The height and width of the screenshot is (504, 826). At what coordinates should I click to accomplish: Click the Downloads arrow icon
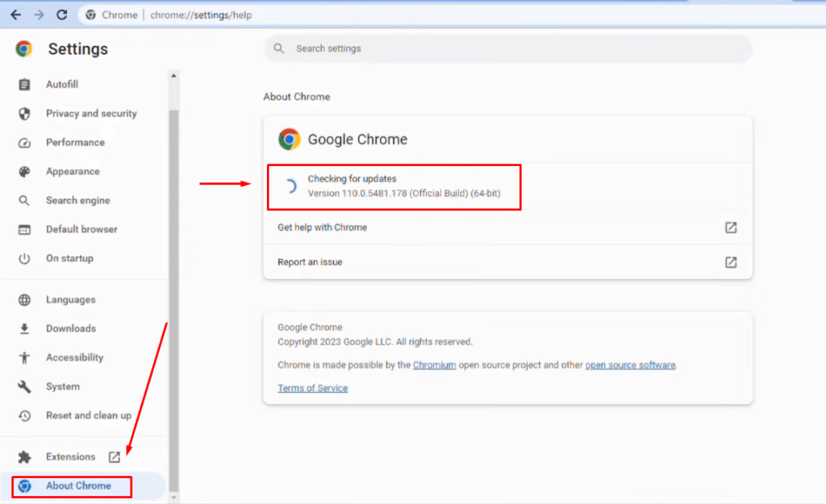click(x=24, y=329)
